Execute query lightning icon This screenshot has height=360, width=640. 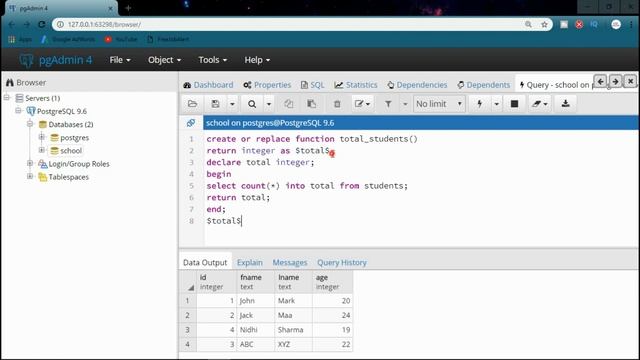[480, 104]
